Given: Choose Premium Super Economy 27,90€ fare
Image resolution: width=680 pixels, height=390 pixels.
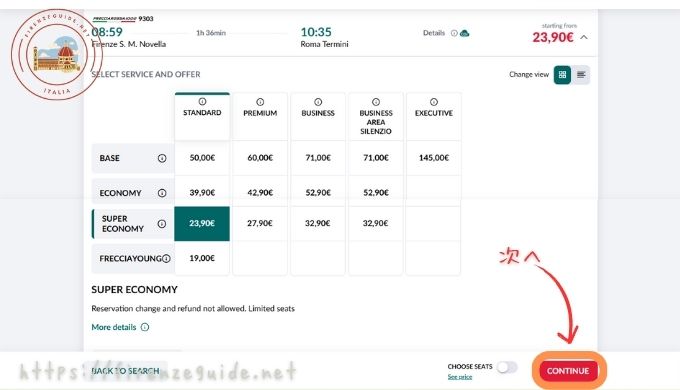Looking at the screenshot, I should 260,223.
